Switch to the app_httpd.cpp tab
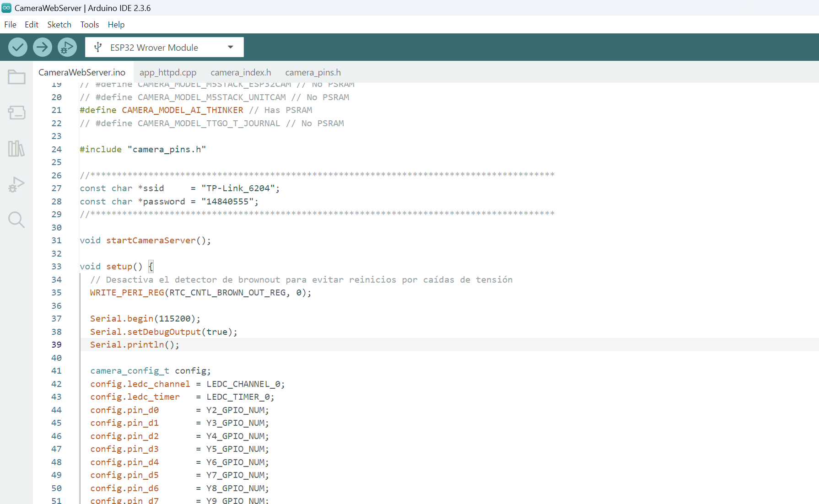819x504 pixels. click(168, 72)
